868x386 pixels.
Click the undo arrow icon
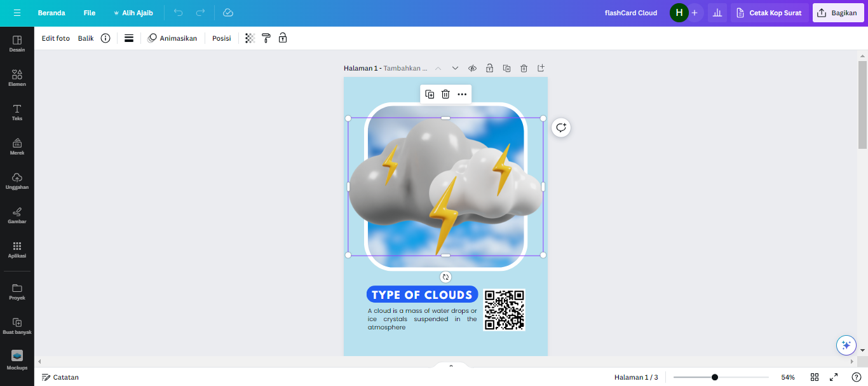[x=178, y=12]
